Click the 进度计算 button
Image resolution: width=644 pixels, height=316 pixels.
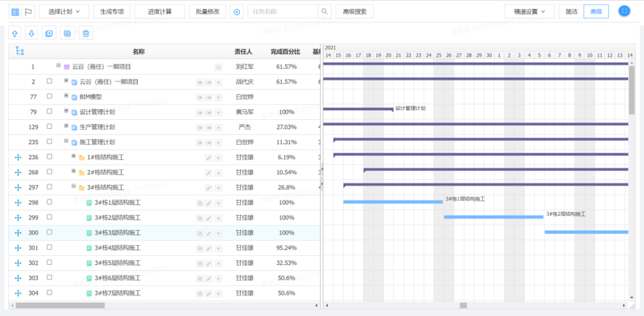(x=160, y=11)
